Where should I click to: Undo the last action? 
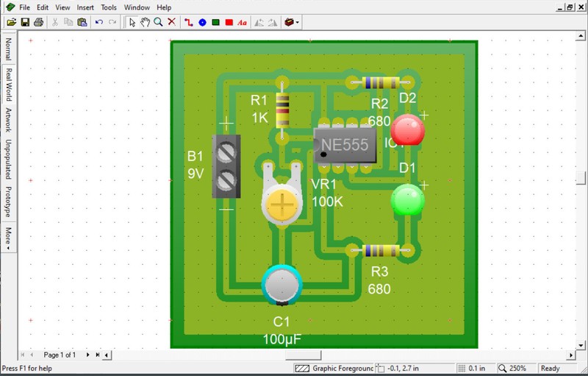[99, 23]
